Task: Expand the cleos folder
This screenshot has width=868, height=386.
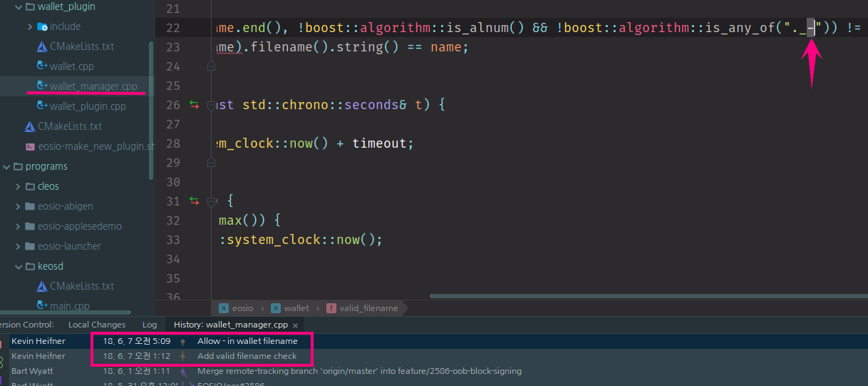Action: click(x=19, y=186)
